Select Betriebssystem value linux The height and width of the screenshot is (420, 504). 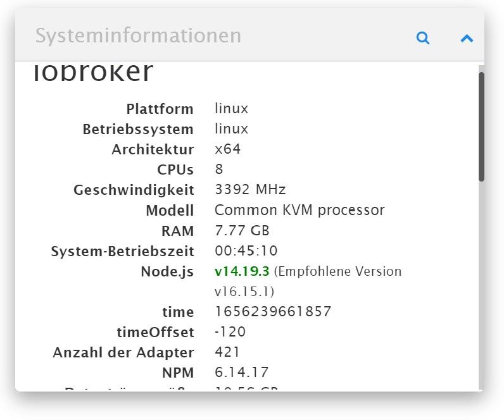(232, 129)
